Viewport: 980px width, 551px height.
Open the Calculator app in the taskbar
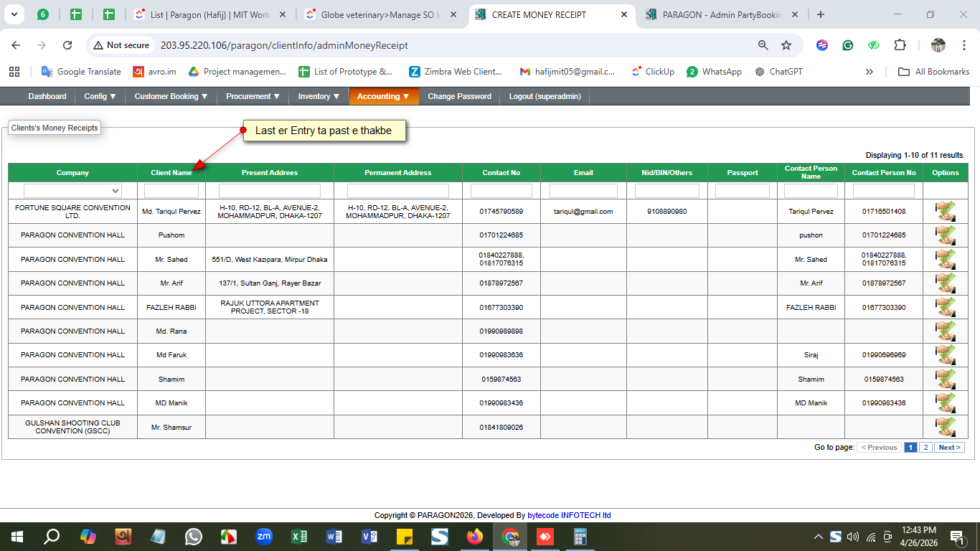point(580,537)
